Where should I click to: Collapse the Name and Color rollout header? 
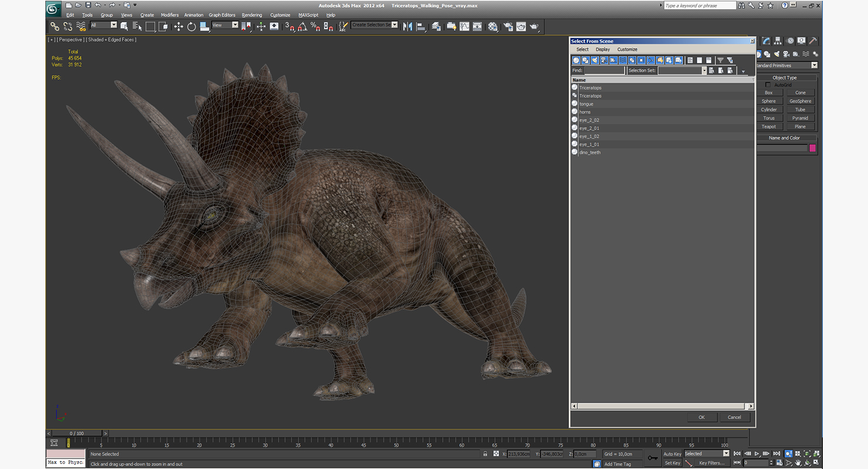pos(785,138)
